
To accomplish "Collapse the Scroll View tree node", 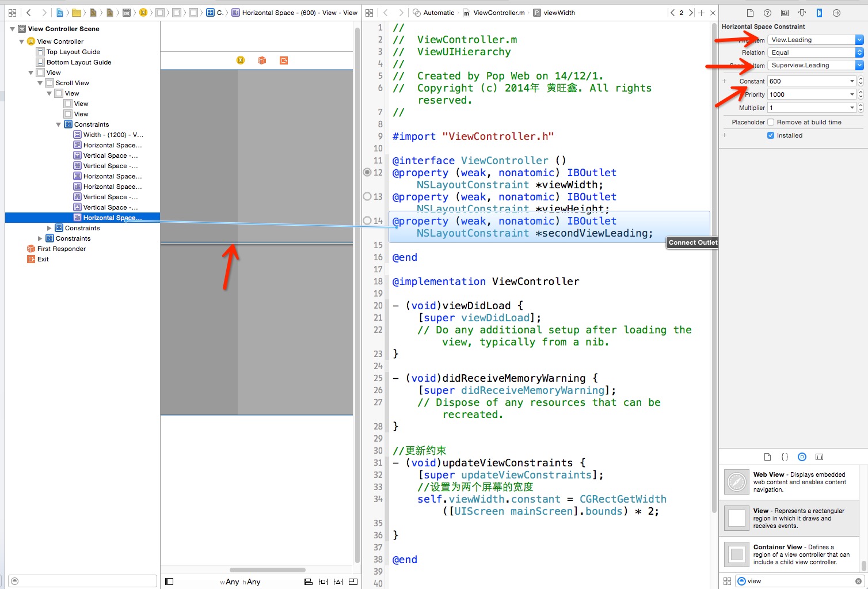I will tap(40, 83).
